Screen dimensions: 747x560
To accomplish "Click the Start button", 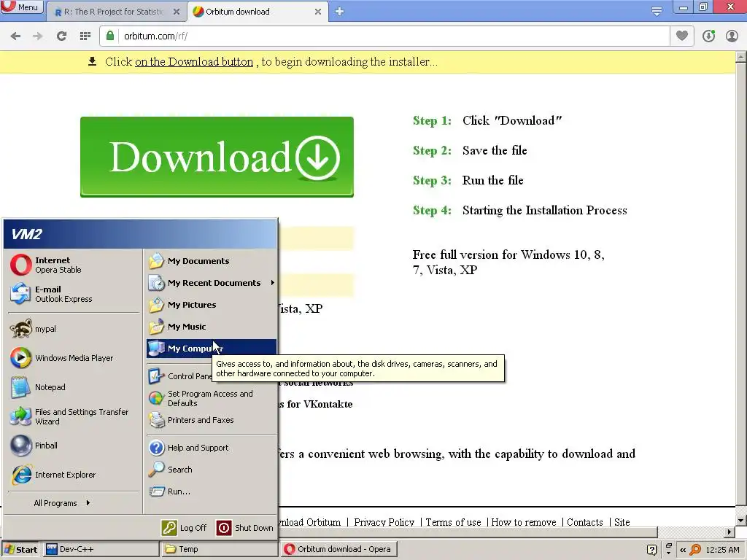I will tap(20, 550).
